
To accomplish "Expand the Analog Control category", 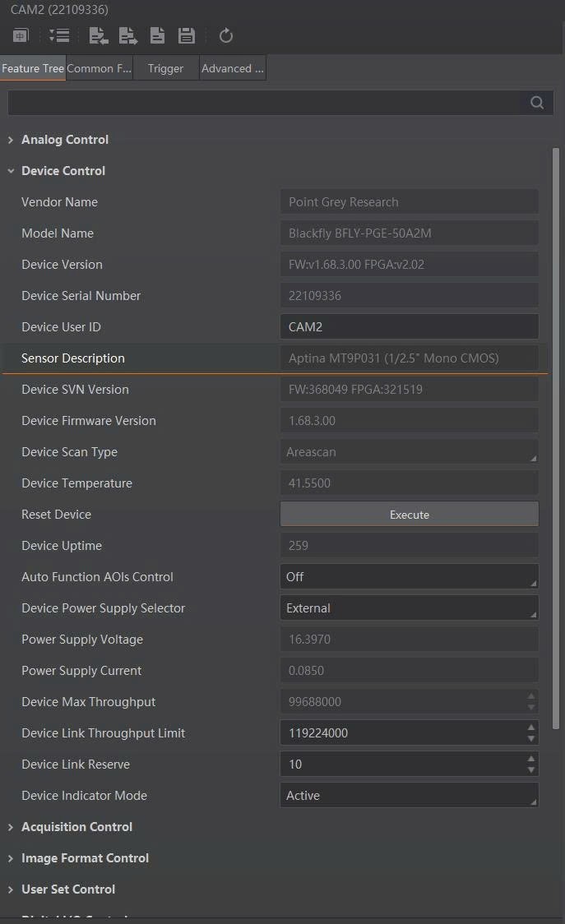I will point(11,140).
